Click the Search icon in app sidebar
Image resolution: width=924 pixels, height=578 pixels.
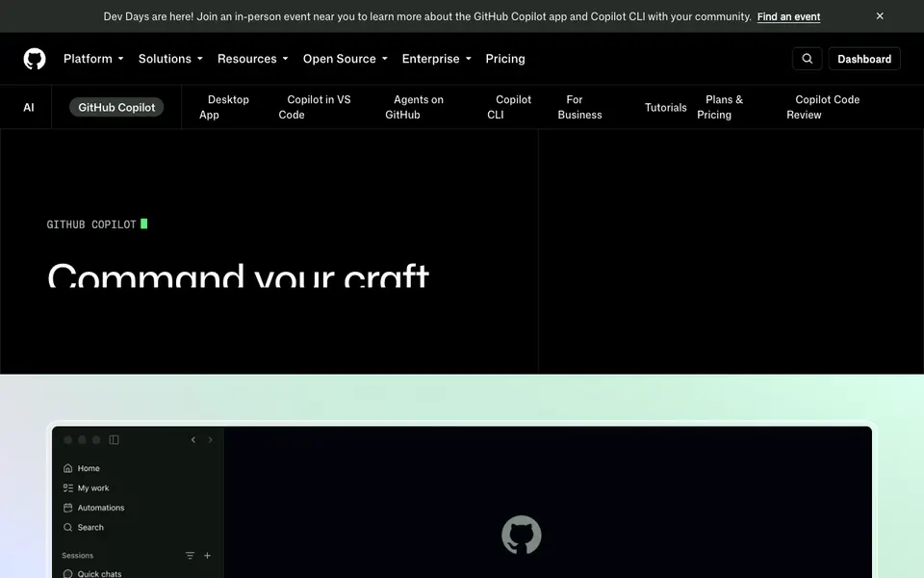tap(67, 527)
